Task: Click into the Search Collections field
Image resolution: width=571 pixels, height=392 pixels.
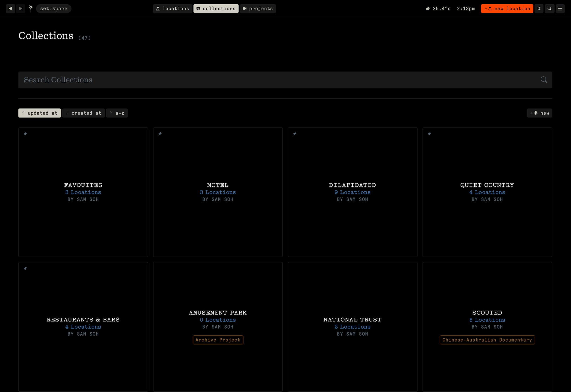Action: pos(270,80)
